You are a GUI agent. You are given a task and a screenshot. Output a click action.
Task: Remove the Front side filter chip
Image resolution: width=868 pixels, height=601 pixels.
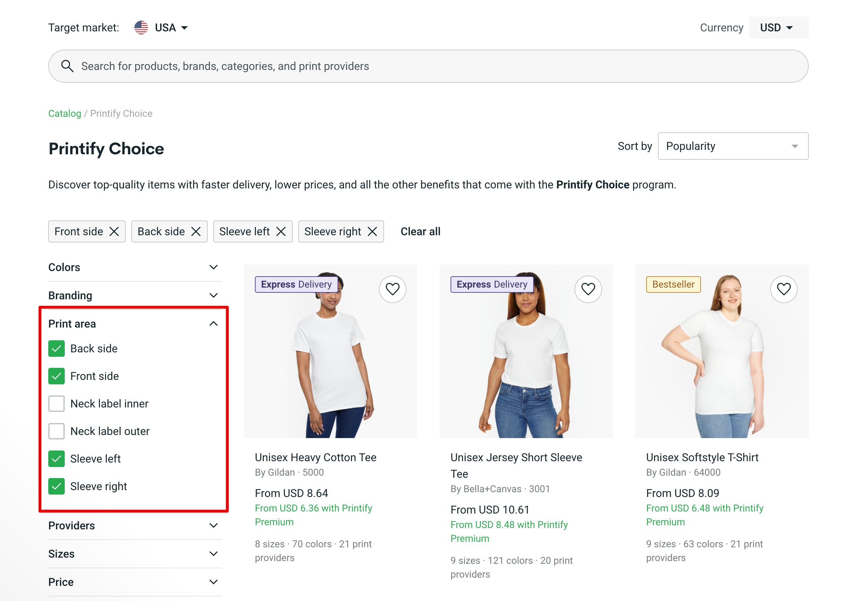pyautogui.click(x=114, y=231)
